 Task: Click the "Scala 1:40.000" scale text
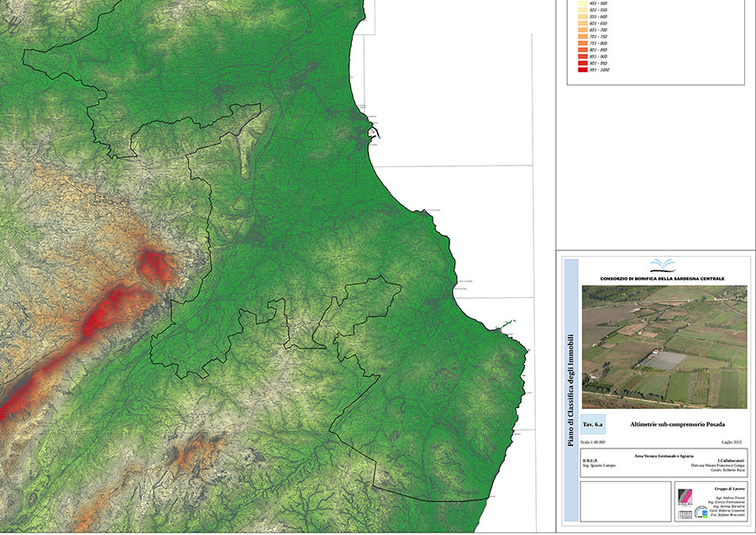pyautogui.click(x=592, y=442)
